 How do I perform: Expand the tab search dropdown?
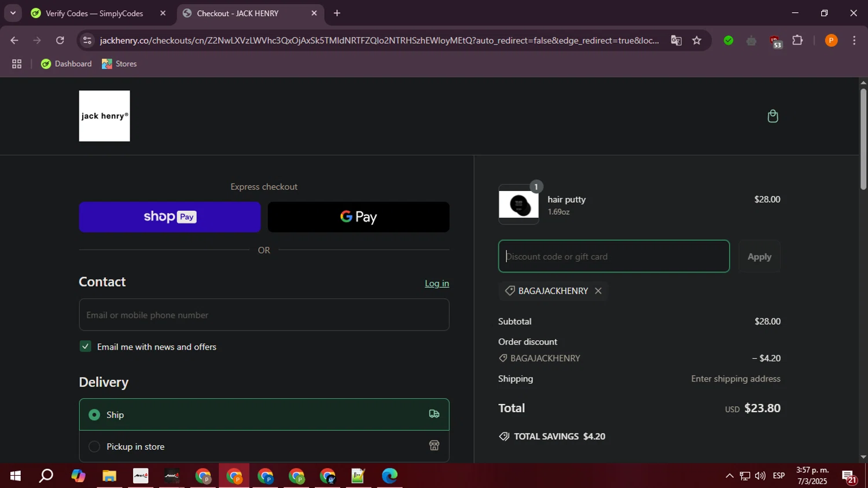pyautogui.click(x=13, y=13)
